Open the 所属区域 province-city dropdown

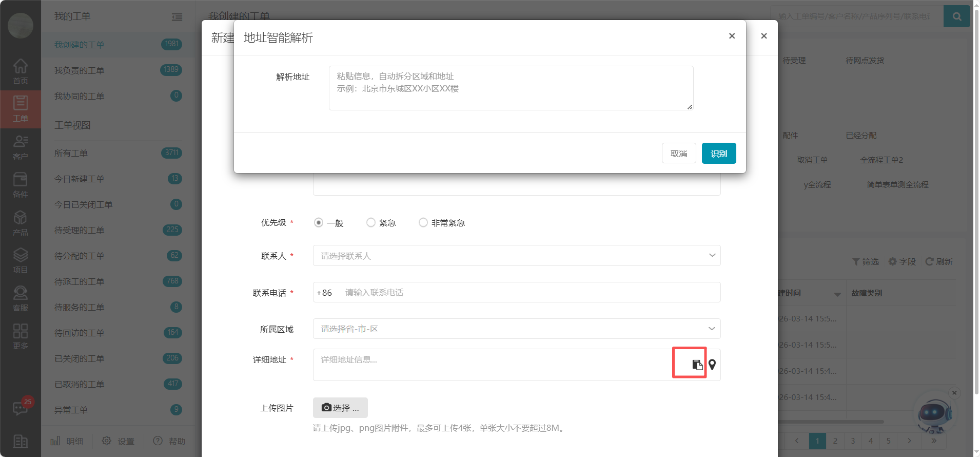[x=516, y=329]
